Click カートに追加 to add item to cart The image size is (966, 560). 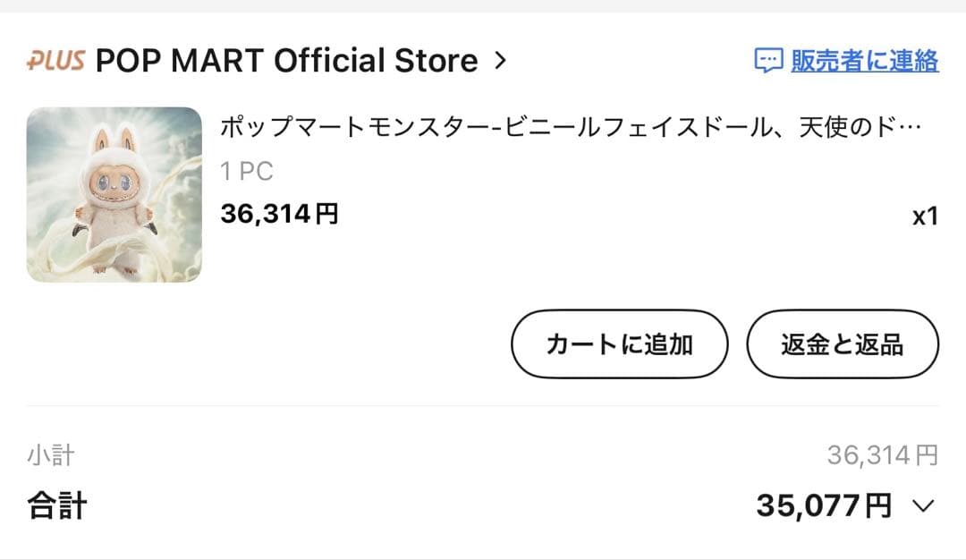tap(619, 344)
